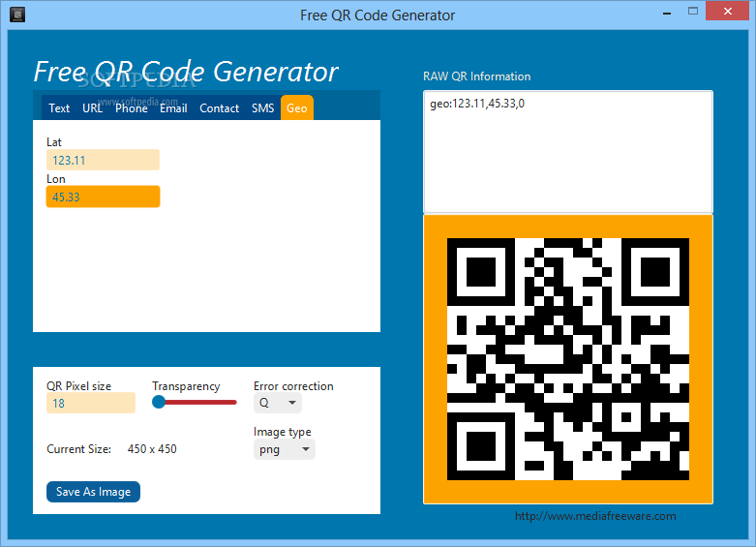This screenshot has height=547, width=756.
Task: Switch to the Text tab
Action: [x=59, y=108]
